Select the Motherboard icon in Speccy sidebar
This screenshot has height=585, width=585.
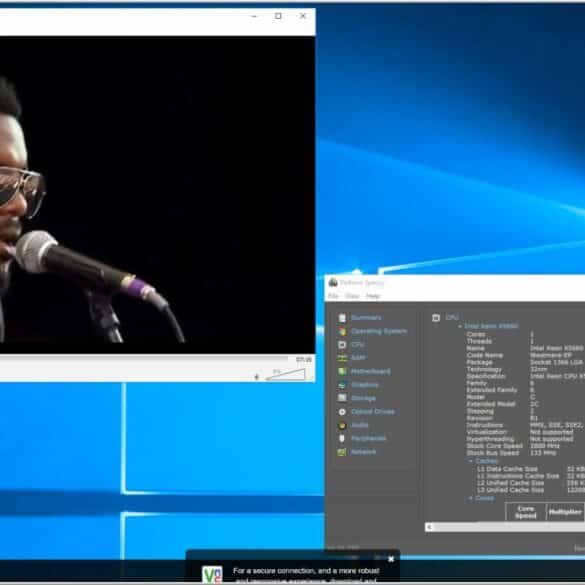(342, 372)
